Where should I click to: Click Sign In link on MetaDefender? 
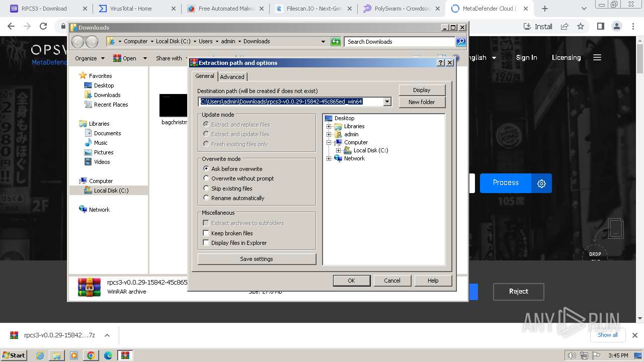(526, 57)
